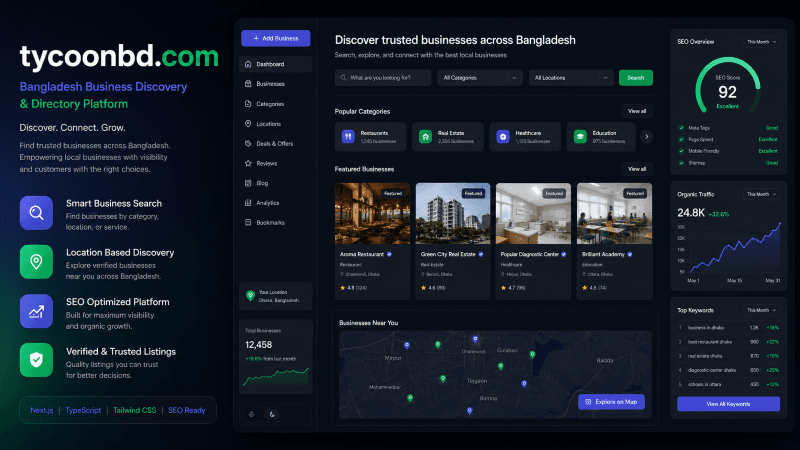This screenshot has width=800, height=450.
Task: Open the Brilliant Academy classroom photo
Action: pos(614,213)
